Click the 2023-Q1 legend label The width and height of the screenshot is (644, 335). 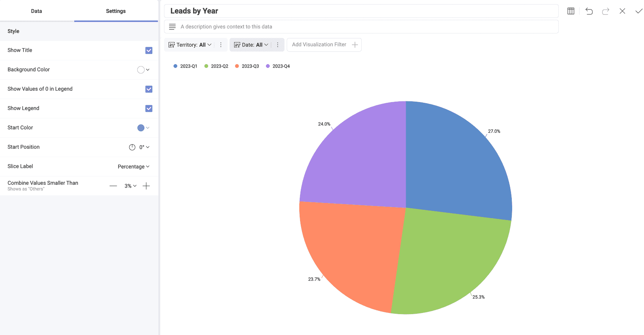pos(189,66)
